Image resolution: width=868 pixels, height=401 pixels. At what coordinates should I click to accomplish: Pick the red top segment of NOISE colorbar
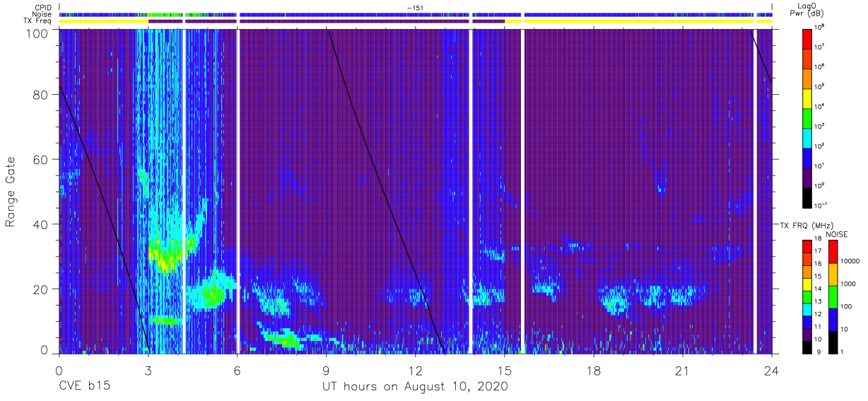click(x=832, y=251)
